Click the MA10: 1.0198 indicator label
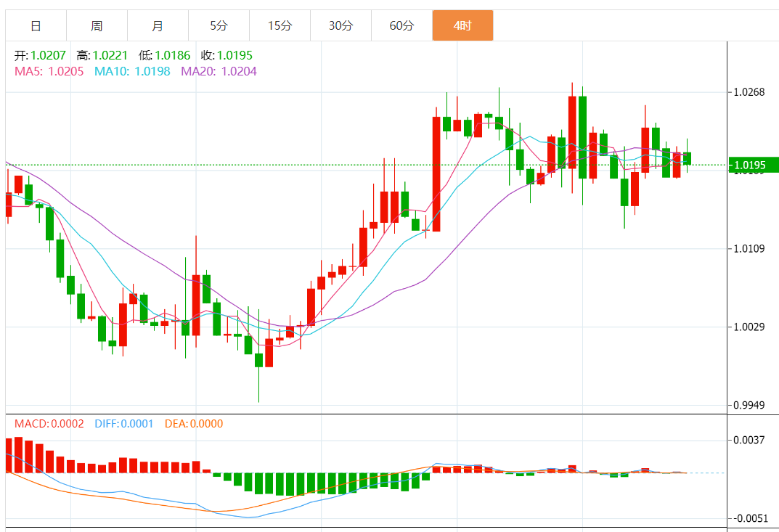Screen dimensions: 779x532 point(132,72)
